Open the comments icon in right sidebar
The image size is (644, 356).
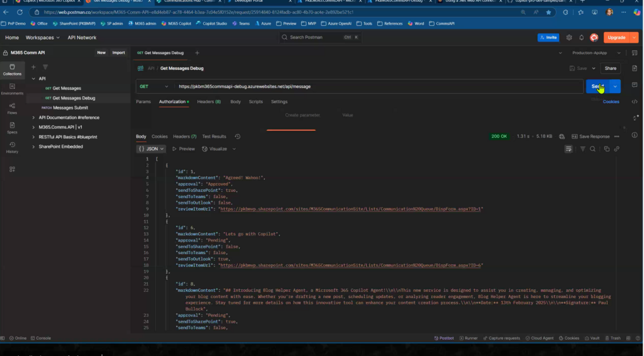pos(635,84)
